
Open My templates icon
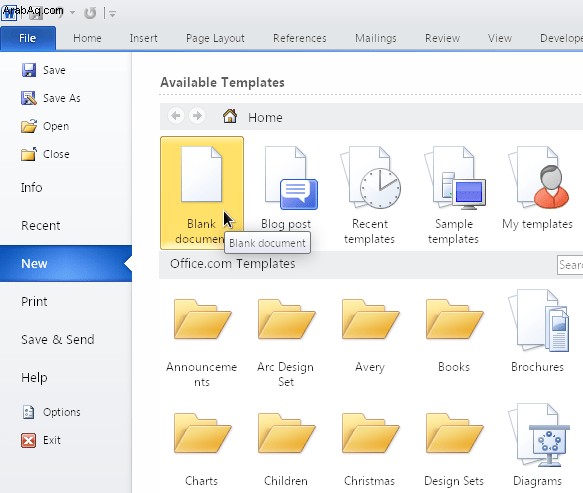tap(539, 177)
